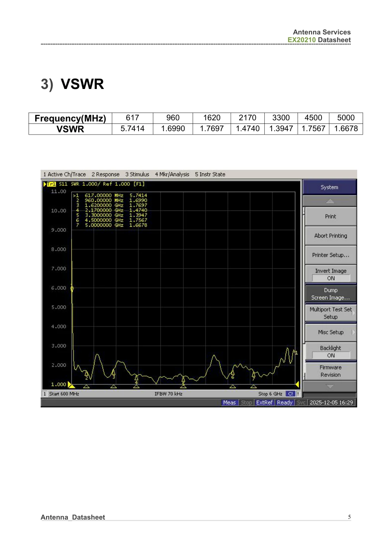
Task: Click the Print softkey
Action: click(330, 217)
